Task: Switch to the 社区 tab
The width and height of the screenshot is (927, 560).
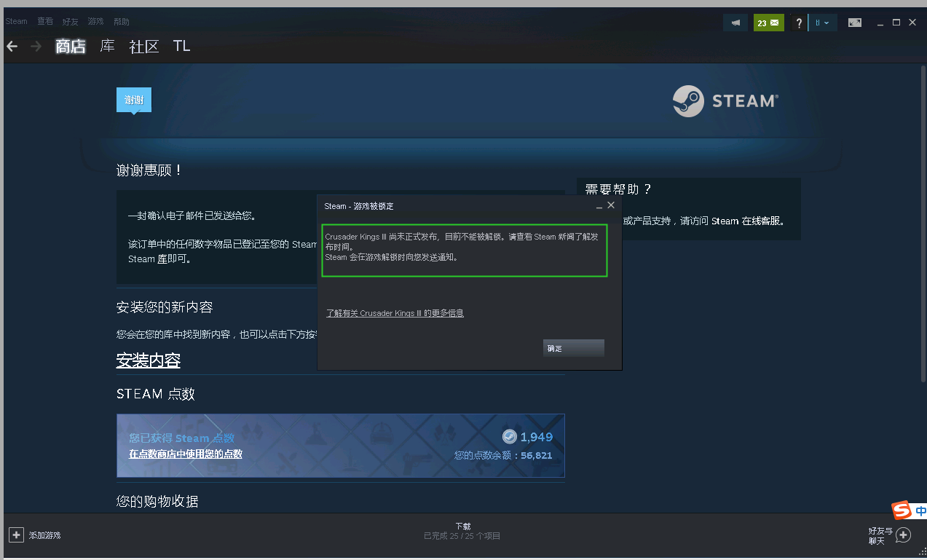Action: tap(144, 47)
